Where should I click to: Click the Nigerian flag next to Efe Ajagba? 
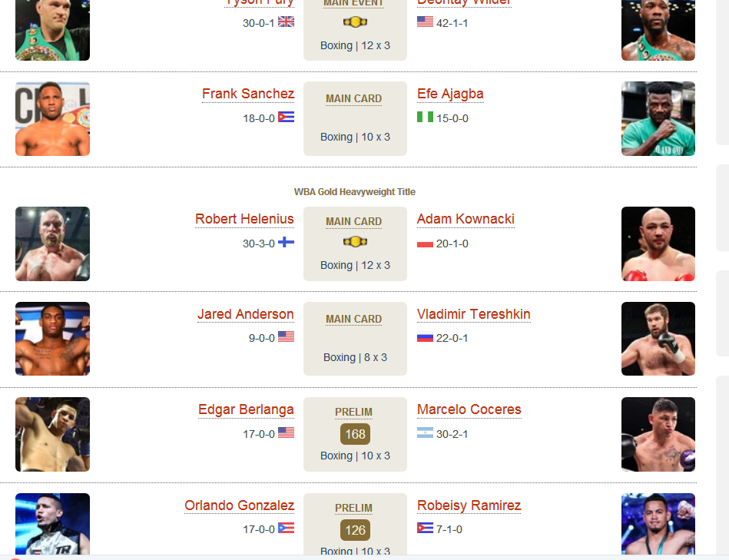pos(425,117)
